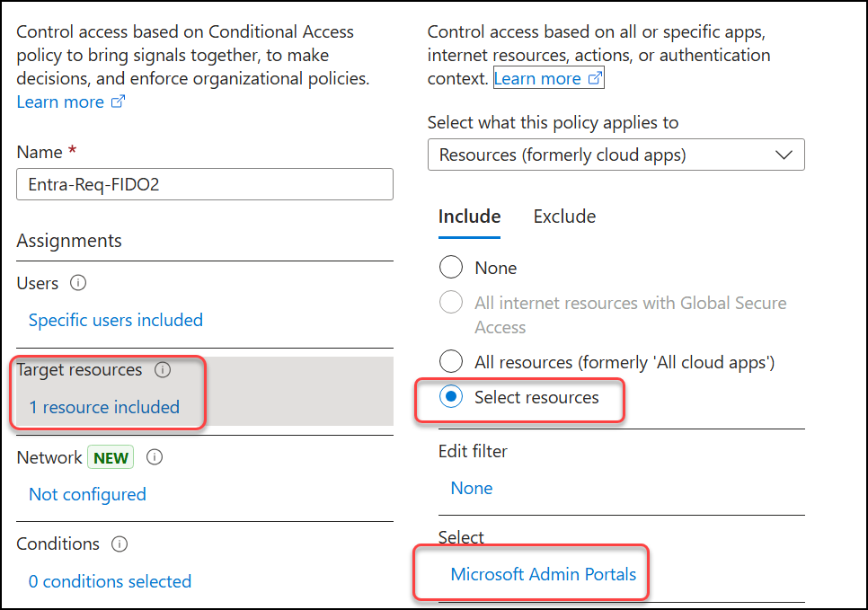Click the info icon beside Target resources
Image resolution: width=868 pixels, height=610 pixels.
coord(163,370)
